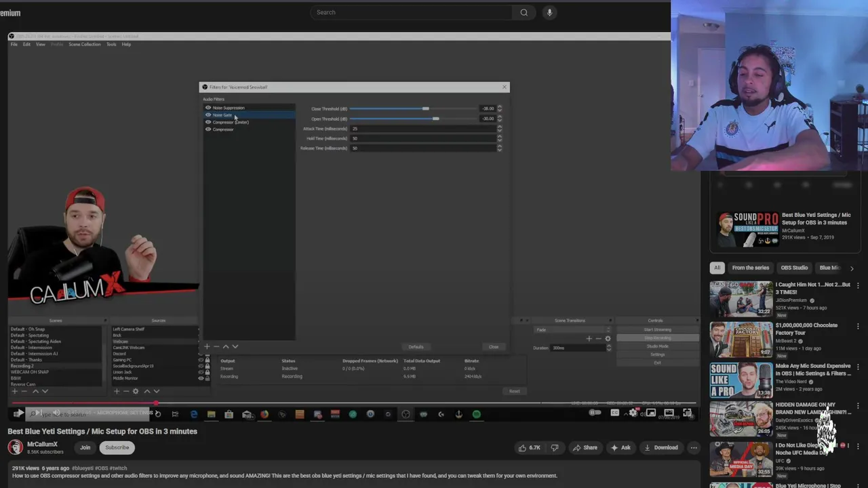This screenshot has width=868, height=488.
Task: Open source properties gear icon
Action: pyautogui.click(x=136, y=391)
